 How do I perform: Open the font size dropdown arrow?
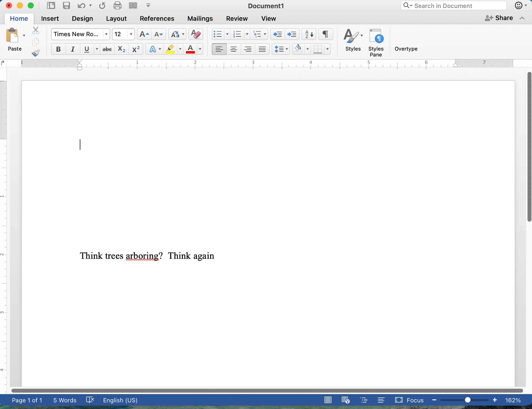[x=131, y=34]
